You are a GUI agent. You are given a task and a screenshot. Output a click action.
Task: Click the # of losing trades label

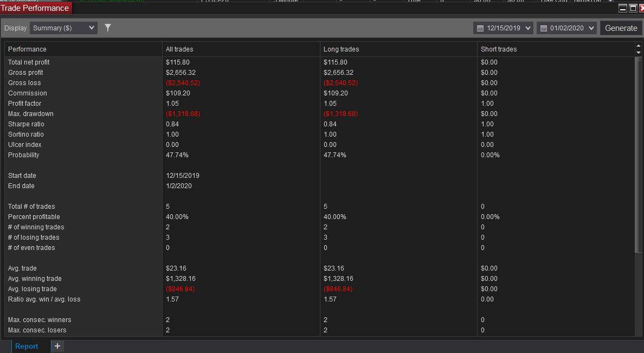(34, 237)
